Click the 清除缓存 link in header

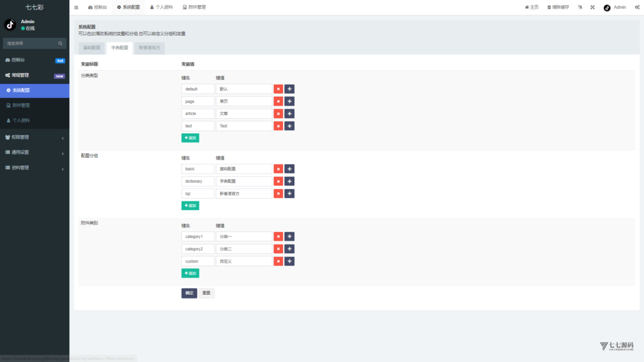tap(558, 8)
